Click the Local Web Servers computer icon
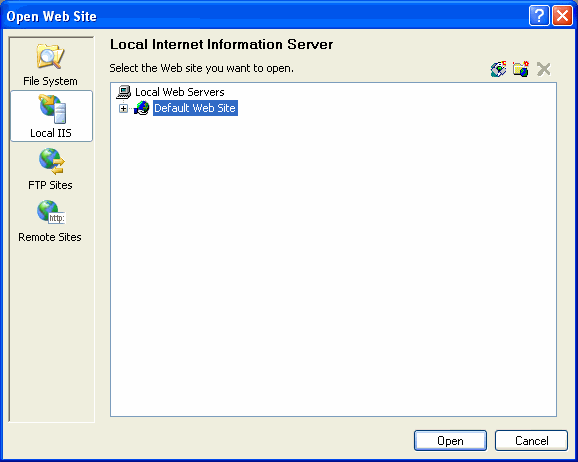Viewport: 578px width, 462px height. point(123,92)
